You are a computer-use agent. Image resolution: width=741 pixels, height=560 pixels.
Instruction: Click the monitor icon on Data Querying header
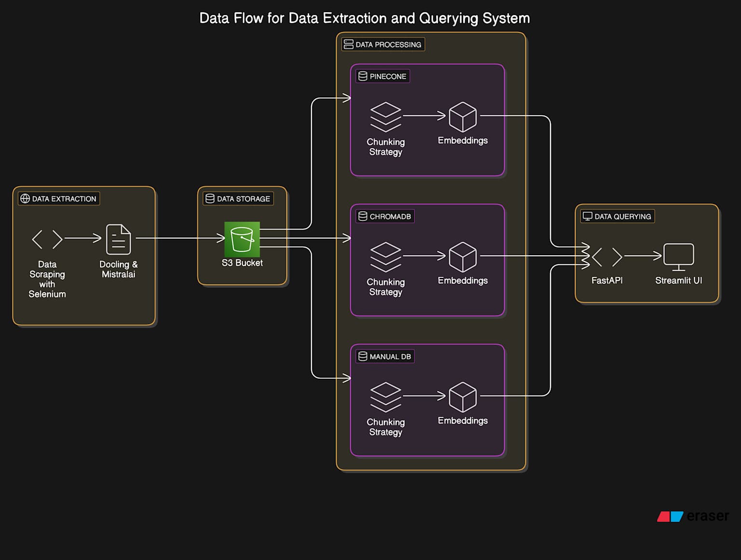587,216
